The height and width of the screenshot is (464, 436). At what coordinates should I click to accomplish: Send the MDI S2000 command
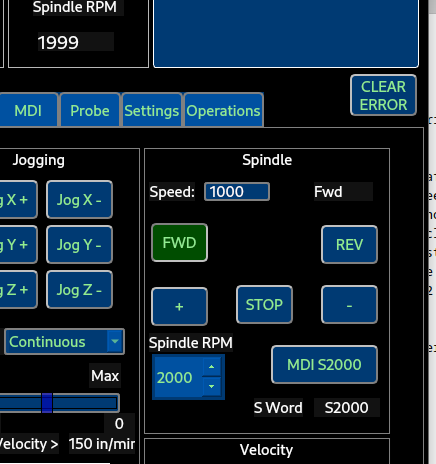[x=324, y=365]
